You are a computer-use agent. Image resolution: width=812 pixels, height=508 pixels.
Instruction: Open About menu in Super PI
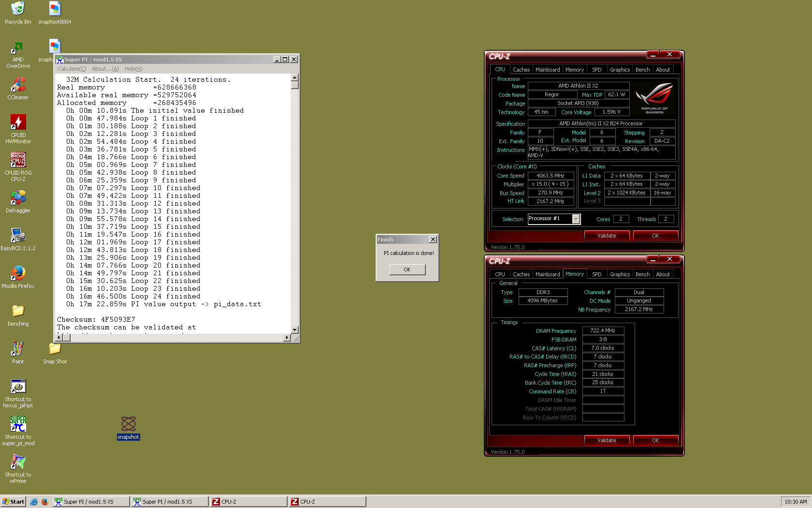click(105, 69)
